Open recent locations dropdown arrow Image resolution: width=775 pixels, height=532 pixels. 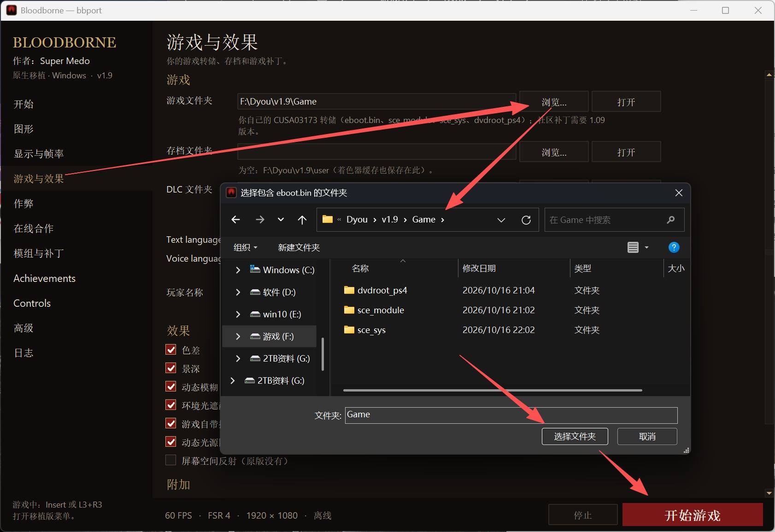[x=281, y=220]
